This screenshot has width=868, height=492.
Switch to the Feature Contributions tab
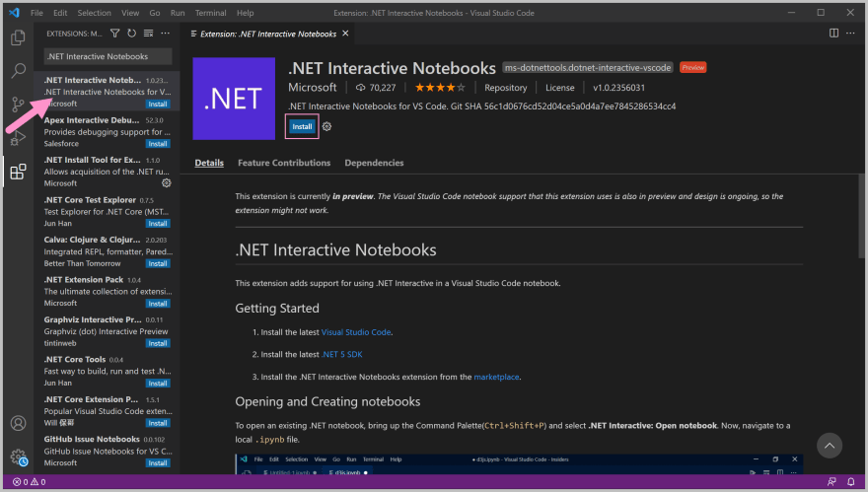click(x=284, y=163)
